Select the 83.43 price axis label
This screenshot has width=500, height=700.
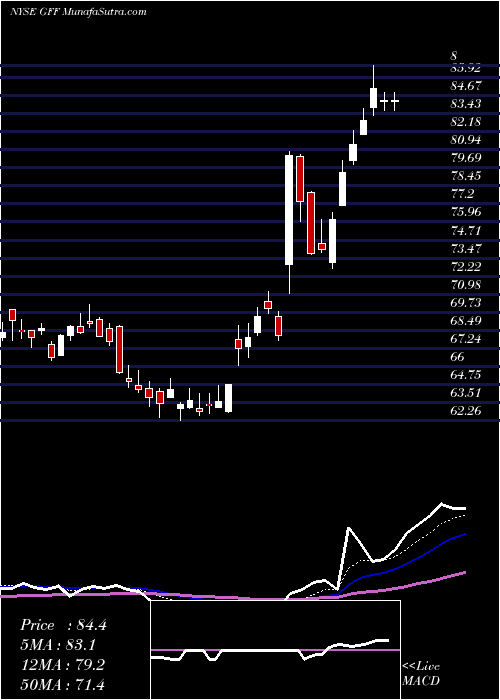point(466,104)
